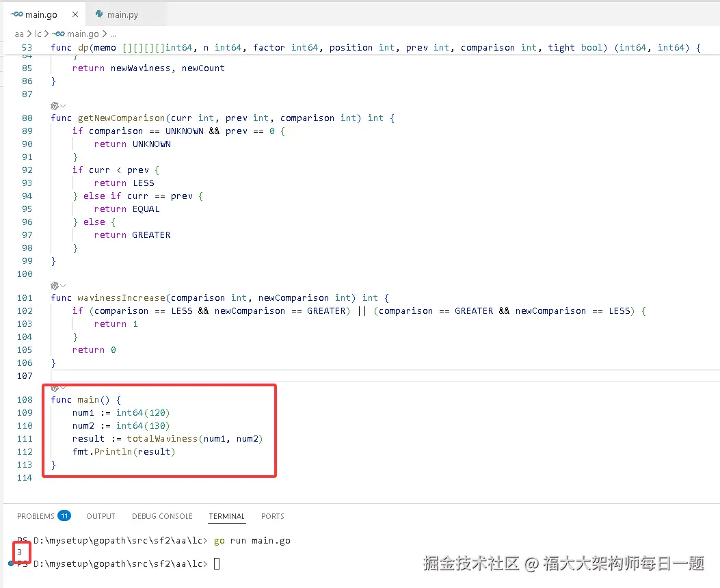Screen dimensions: 720x588
Task: Expand the code lens chevron above wavinessIncrease
Action: (x=63, y=286)
